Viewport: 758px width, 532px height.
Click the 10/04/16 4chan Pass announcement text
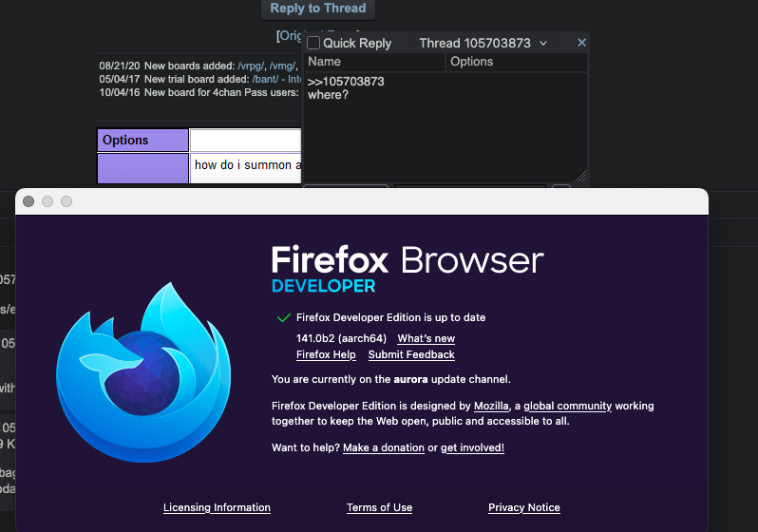tap(199, 92)
